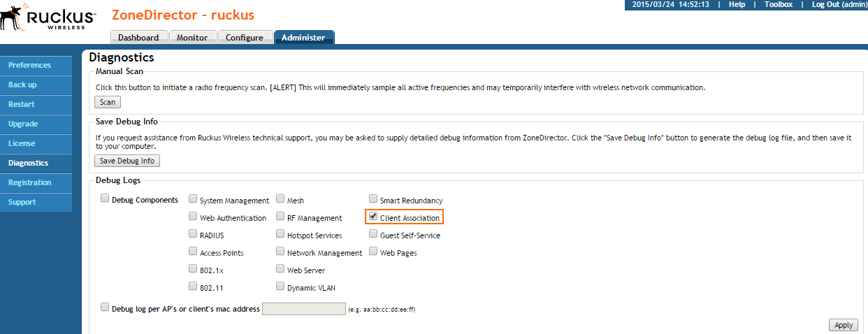
Task: Switch to the Monitor tab
Action: point(192,38)
